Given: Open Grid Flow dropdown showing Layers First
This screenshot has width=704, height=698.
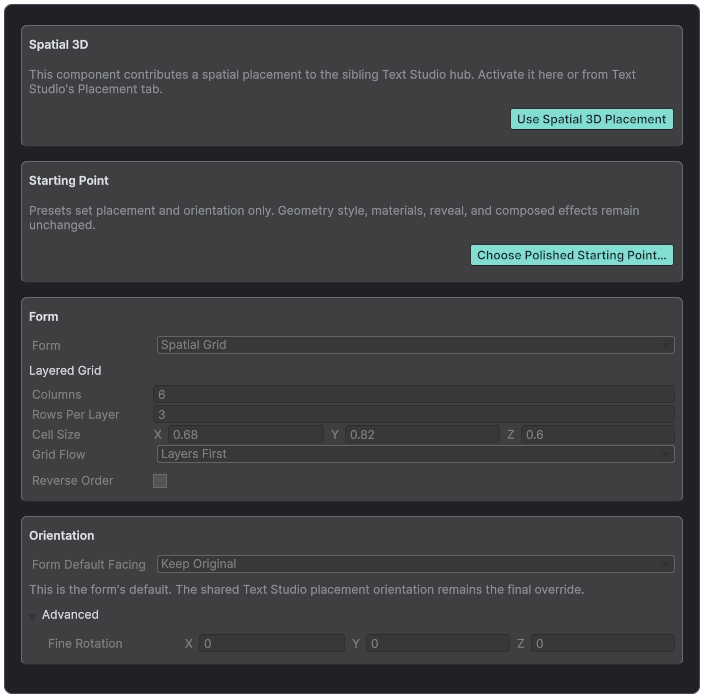Looking at the screenshot, I should pyautogui.click(x=415, y=454).
